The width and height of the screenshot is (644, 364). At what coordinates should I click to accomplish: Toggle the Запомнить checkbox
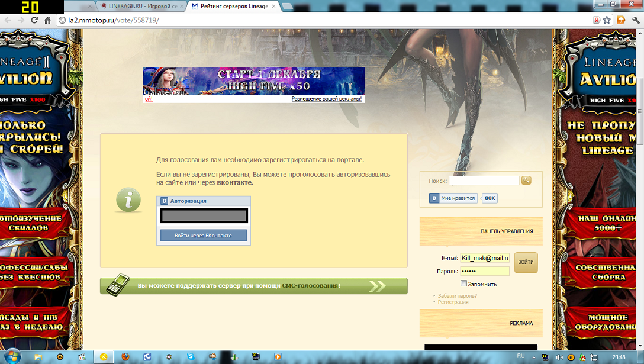pos(463,284)
